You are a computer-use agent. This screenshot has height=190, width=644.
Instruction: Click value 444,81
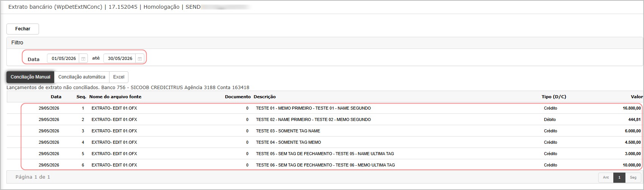tap(635, 119)
